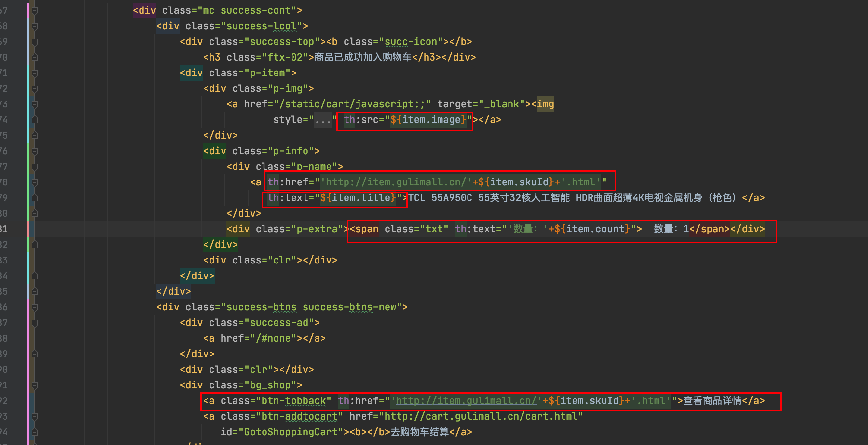Collapse the success-lcol div fold marker
868x445 pixels.
(x=34, y=26)
